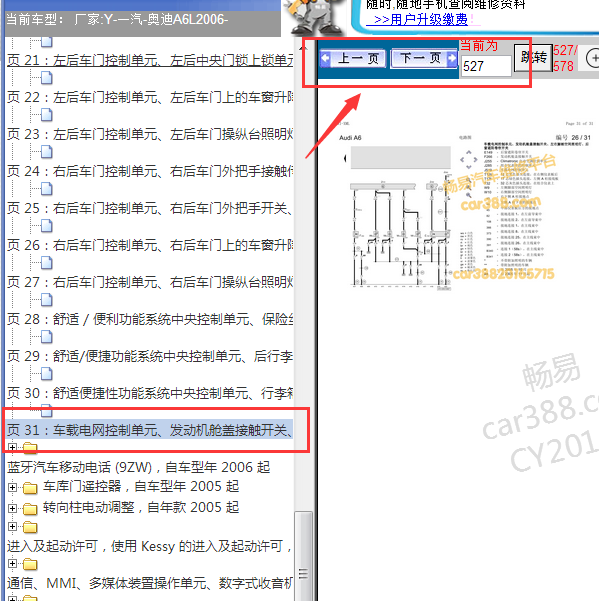Click the zoom plus icon beside 527/578
599x601 pixels.
point(593,58)
